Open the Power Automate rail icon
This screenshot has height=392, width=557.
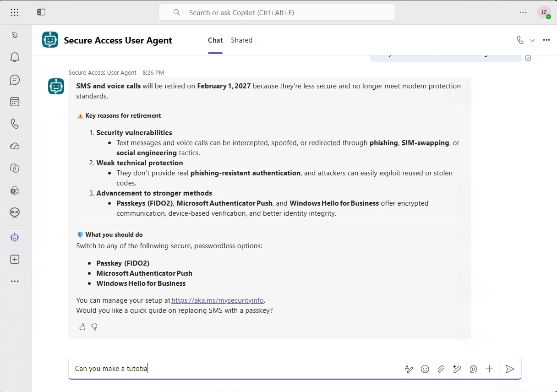pyautogui.click(x=15, y=35)
